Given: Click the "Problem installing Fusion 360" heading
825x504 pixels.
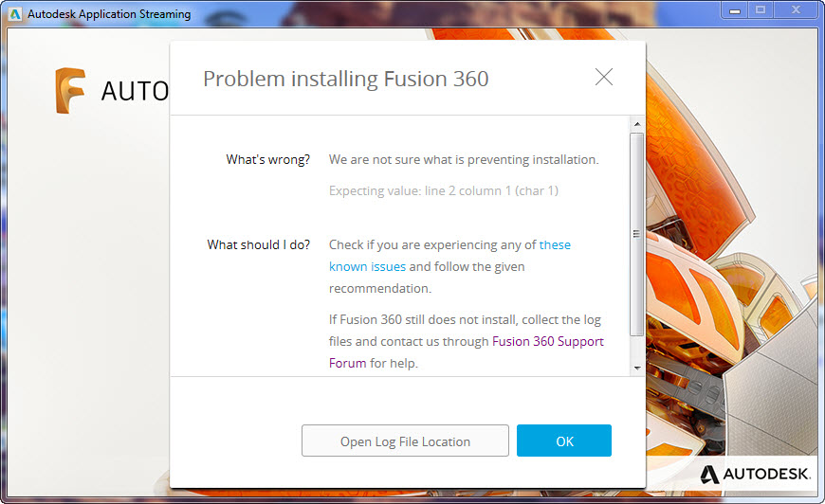Looking at the screenshot, I should 346,79.
